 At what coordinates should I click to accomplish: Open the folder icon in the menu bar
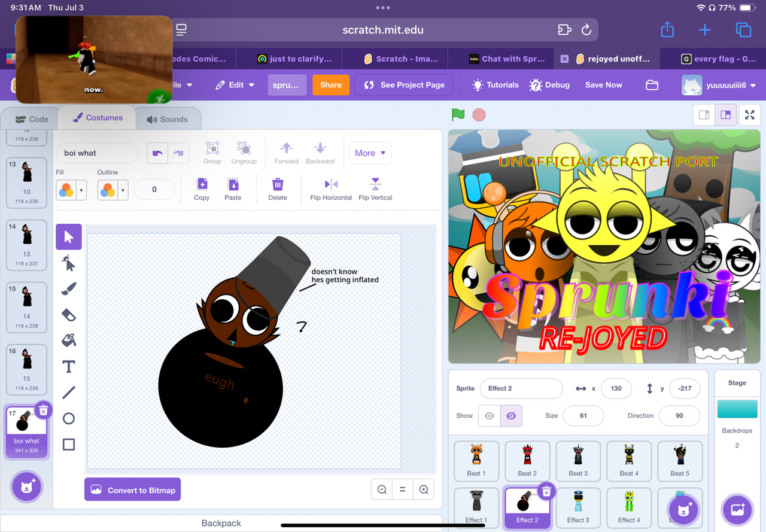tap(652, 85)
